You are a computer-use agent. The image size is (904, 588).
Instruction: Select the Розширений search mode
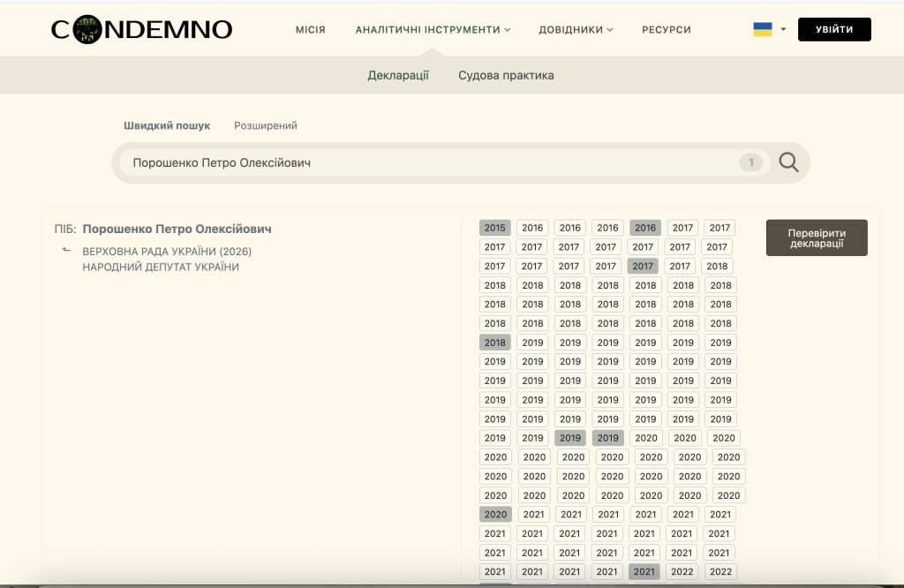point(266,125)
